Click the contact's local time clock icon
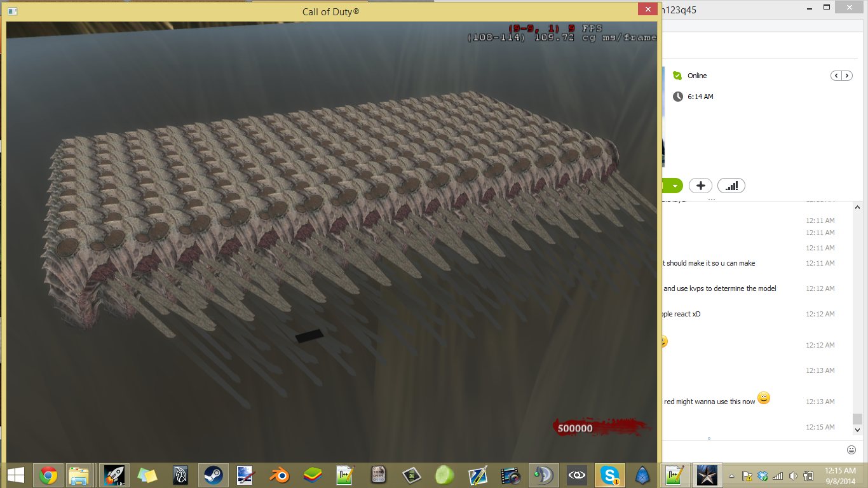The height and width of the screenshot is (488, 868). [677, 97]
